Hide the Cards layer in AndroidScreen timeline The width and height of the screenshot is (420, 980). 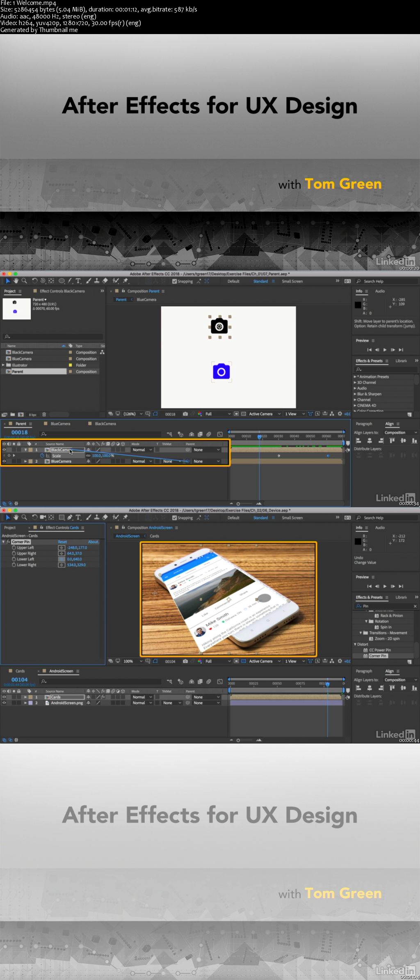click(x=4, y=697)
